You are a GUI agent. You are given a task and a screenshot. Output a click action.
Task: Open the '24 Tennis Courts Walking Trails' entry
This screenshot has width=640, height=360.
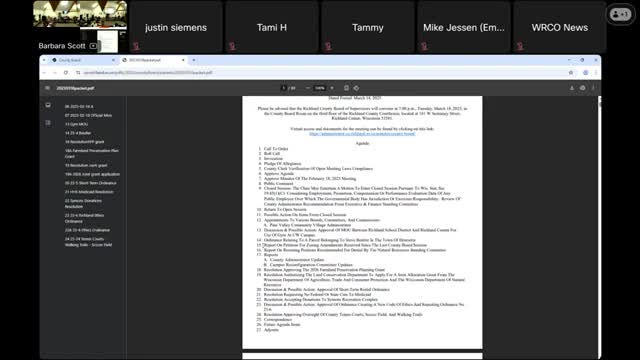click(88, 242)
